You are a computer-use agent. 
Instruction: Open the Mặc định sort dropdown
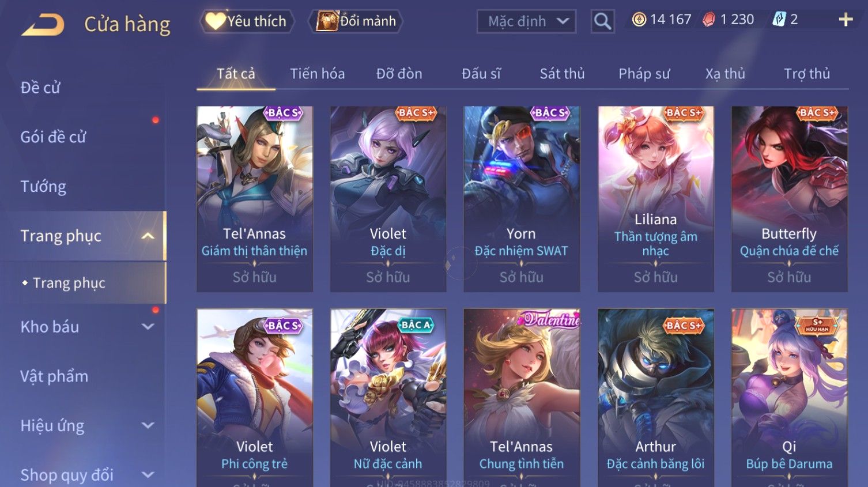click(x=526, y=21)
